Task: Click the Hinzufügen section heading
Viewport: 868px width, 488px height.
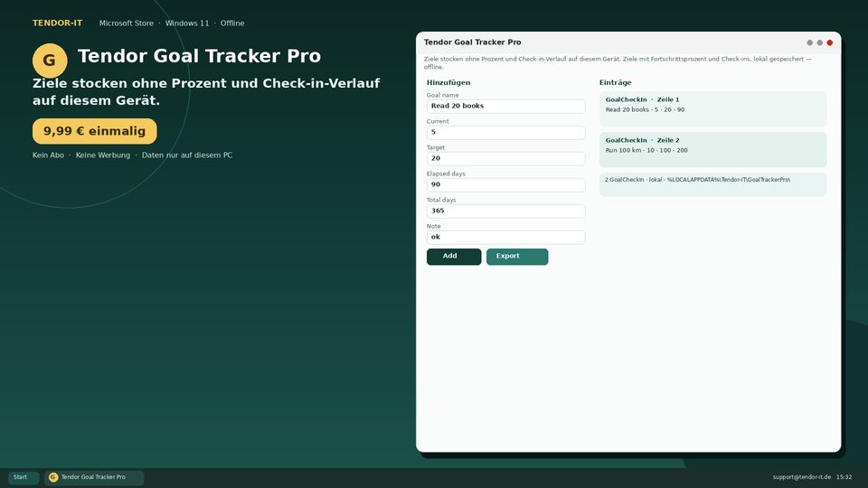Action: 448,82
